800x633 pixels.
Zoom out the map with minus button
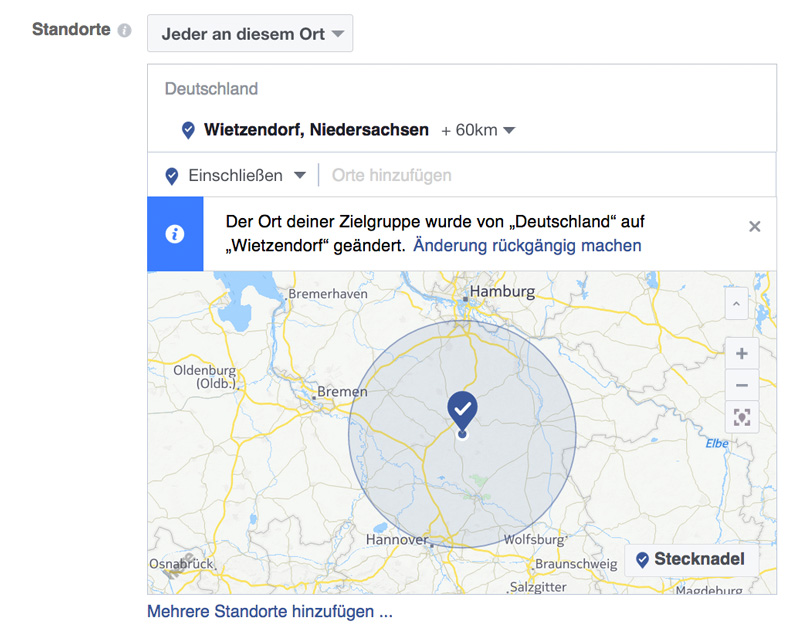741,385
